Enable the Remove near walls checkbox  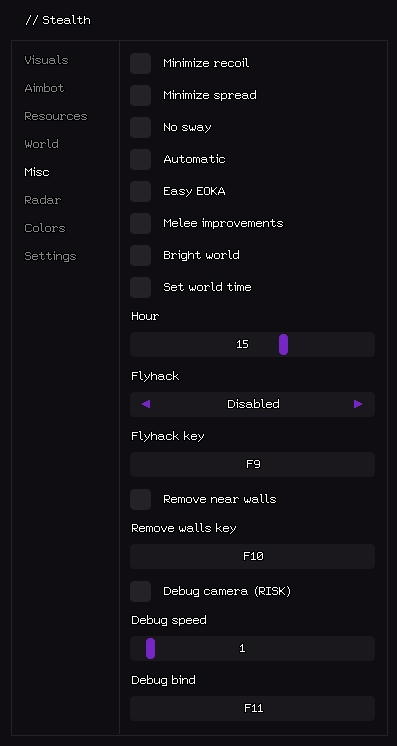click(140, 499)
